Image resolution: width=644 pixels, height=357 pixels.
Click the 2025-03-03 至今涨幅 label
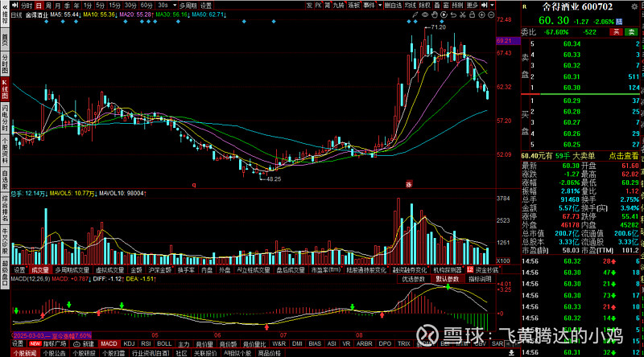pyautogui.click(x=52, y=335)
